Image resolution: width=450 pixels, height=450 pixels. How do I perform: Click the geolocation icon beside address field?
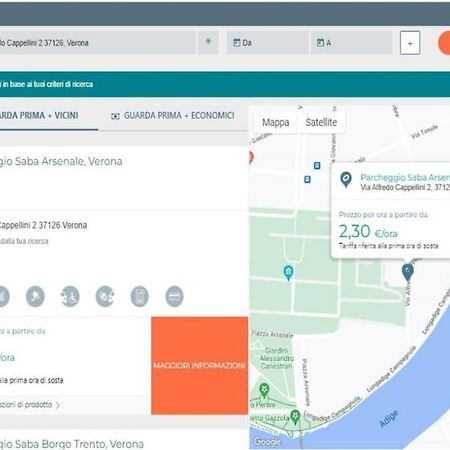(x=208, y=42)
